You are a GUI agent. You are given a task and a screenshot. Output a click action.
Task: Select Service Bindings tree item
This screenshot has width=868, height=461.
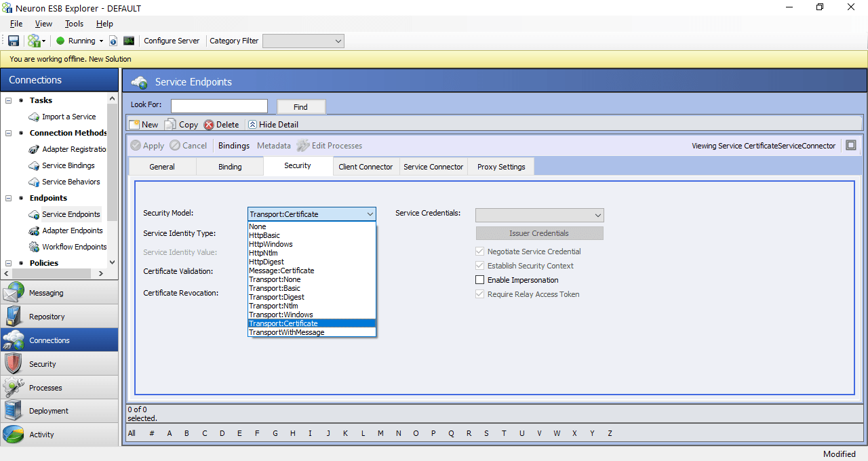pyautogui.click(x=68, y=165)
